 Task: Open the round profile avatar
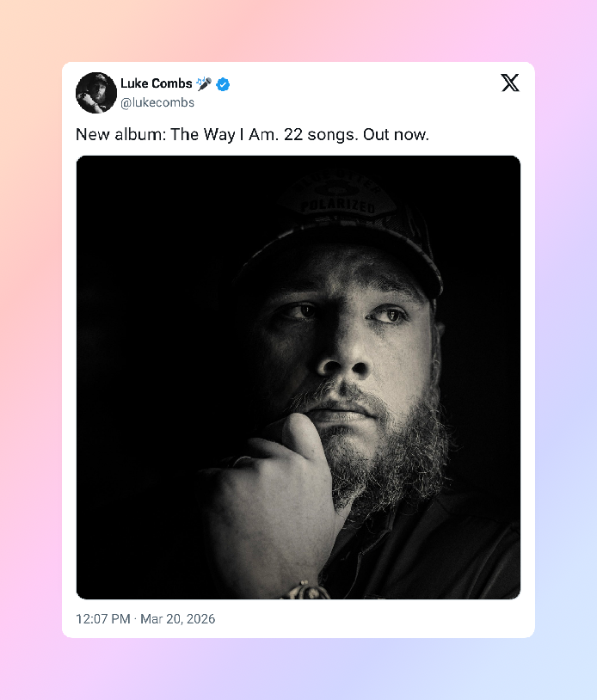point(96,93)
